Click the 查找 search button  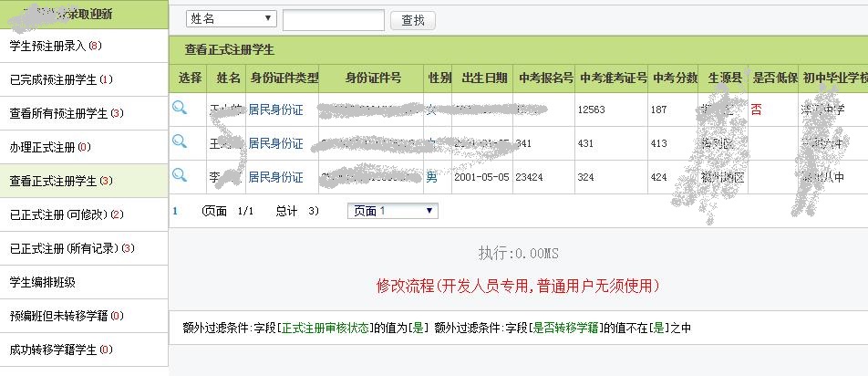tap(413, 20)
